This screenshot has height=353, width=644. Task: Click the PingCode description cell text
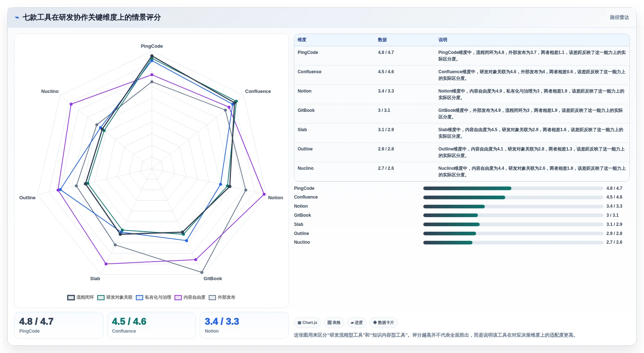[x=532, y=56]
